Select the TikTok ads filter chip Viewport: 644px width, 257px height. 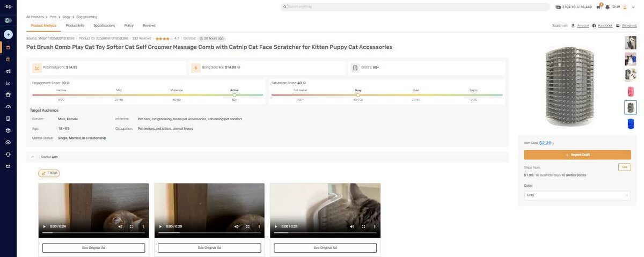tap(49, 173)
